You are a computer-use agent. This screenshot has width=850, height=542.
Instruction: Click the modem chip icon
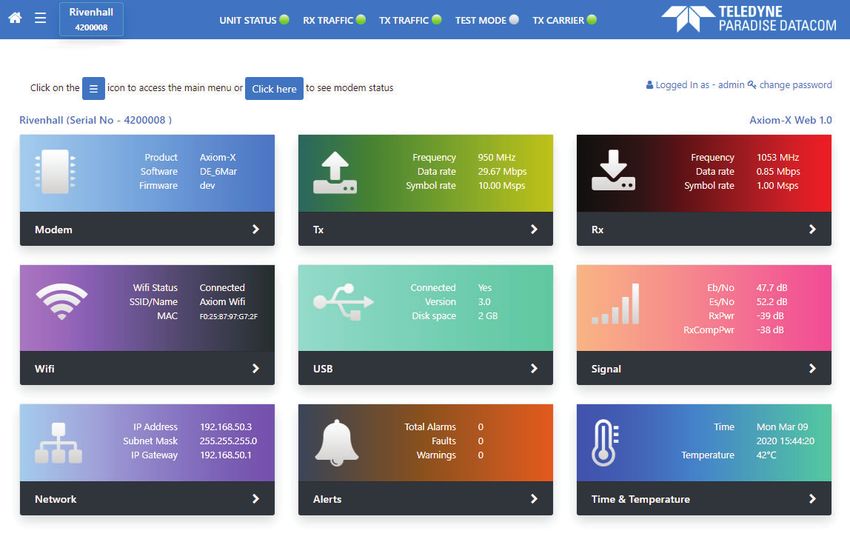(x=55, y=171)
